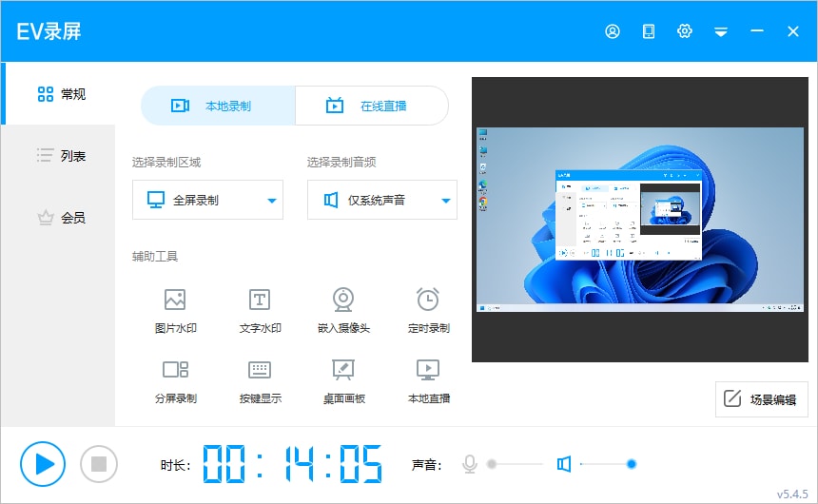The width and height of the screenshot is (818, 504).
Task: Click the 嵌入摄像头 webcam embed icon
Action: (x=343, y=300)
